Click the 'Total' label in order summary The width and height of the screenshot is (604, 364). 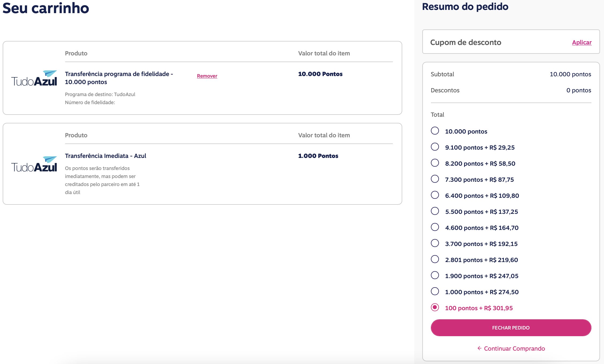coord(437,115)
